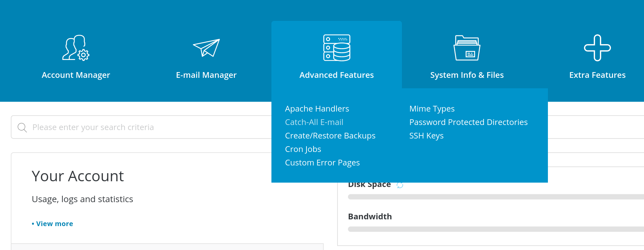Go to Create/Restore Backups
This screenshot has width=644, height=250.
(x=330, y=136)
